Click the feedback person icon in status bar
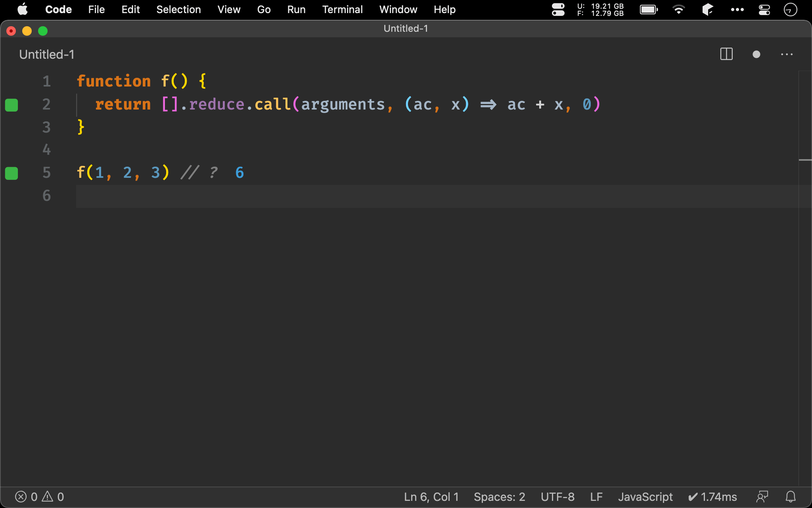 pyautogui.click(x=762, y=496)
